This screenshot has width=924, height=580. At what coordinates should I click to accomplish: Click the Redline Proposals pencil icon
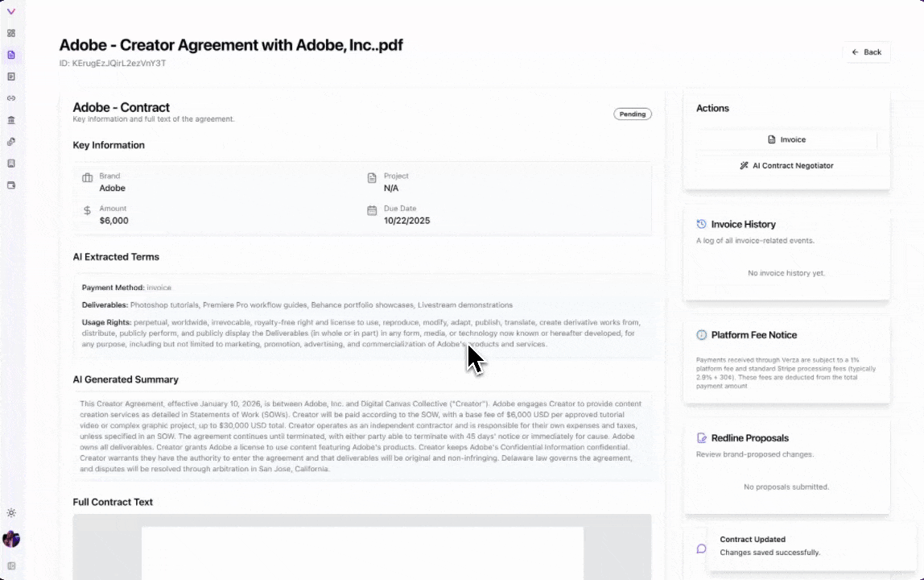click(x=703, y=437)
